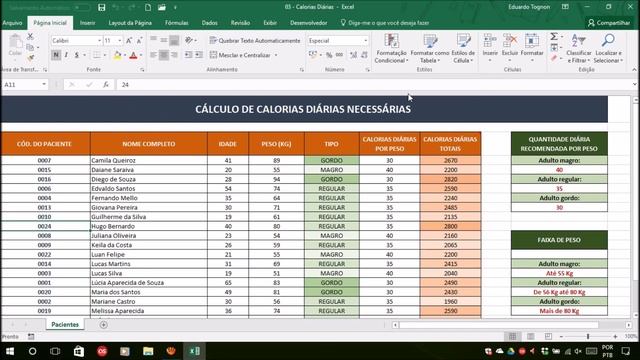Switch to the Exibir tab
Screen dimensions: 640x360
(x=270, y=23)
